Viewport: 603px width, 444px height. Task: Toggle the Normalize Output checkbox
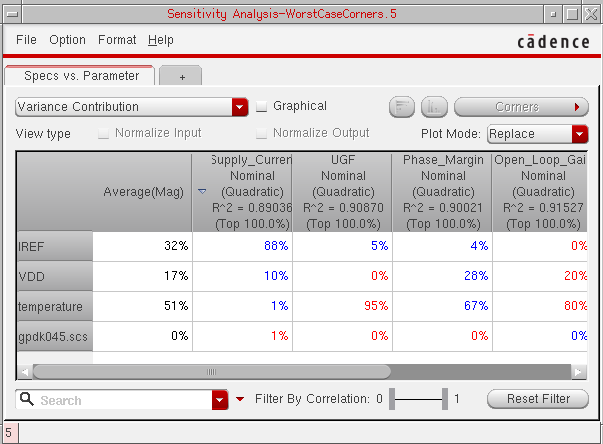pyautogui.click(x=262, y=133)
